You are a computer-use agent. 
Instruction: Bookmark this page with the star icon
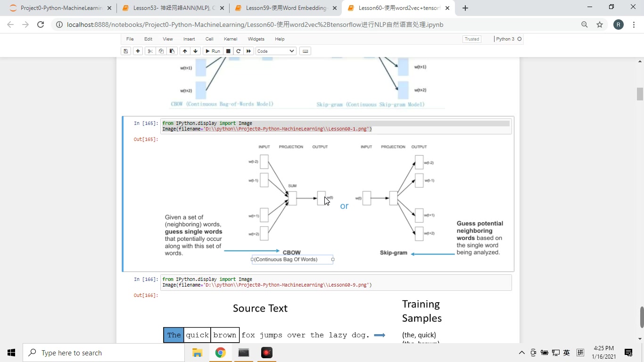pos(600,25)
